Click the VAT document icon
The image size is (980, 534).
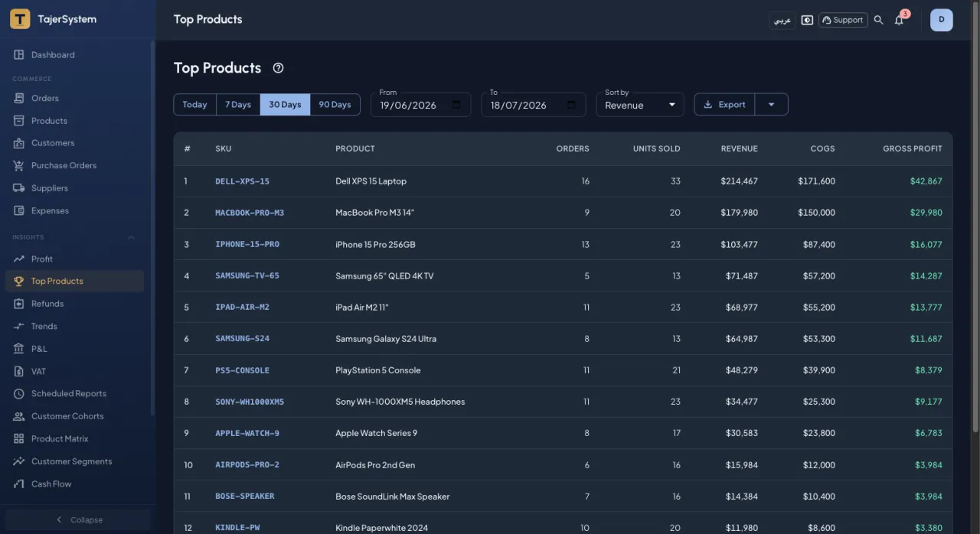(x=18, y=371)
